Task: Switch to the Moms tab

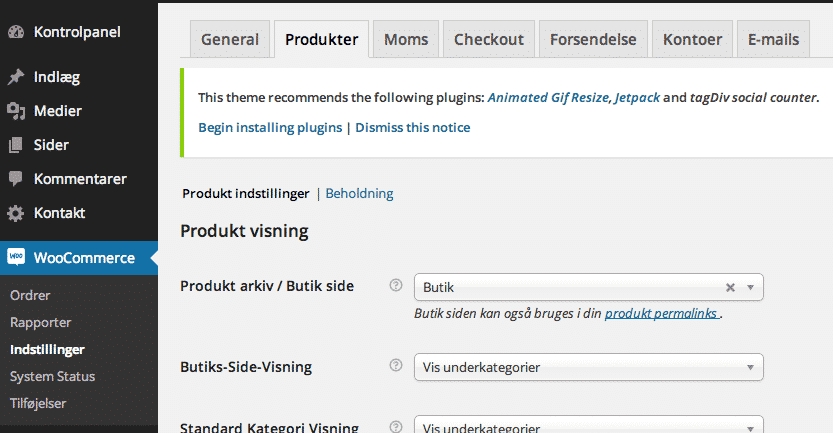Action: pyautogui.click(x=406, y=40)
